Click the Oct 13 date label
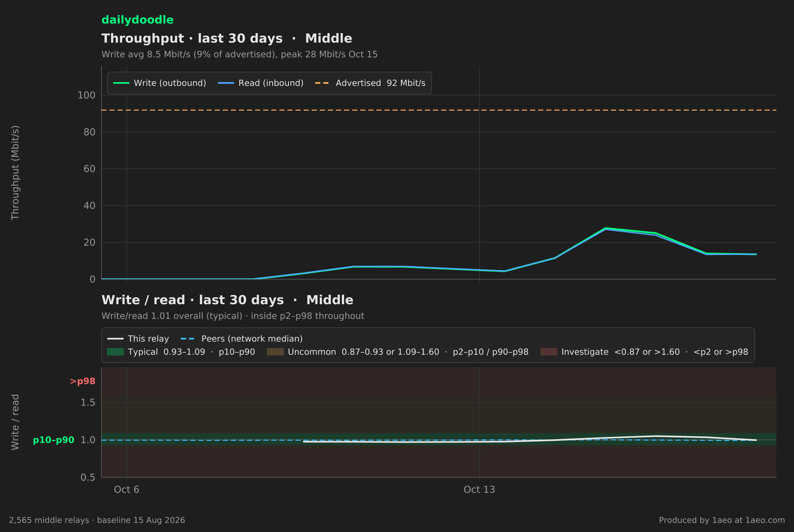The image size is (794, 532). click(479, 490)
